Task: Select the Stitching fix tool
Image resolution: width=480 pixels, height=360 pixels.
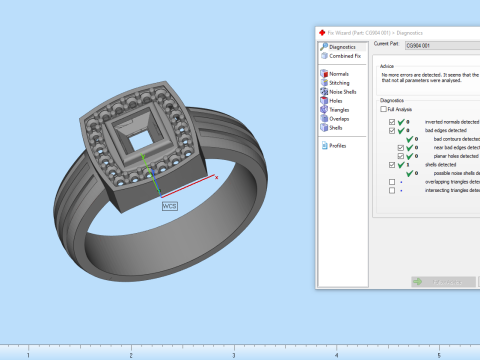Action: pos(335,83)
